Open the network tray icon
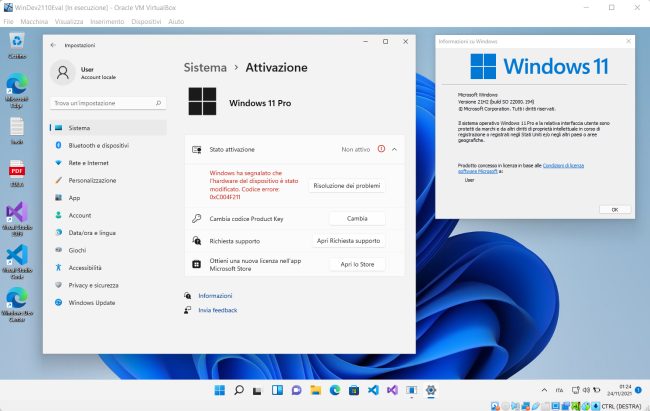 [x=576, y=390]
